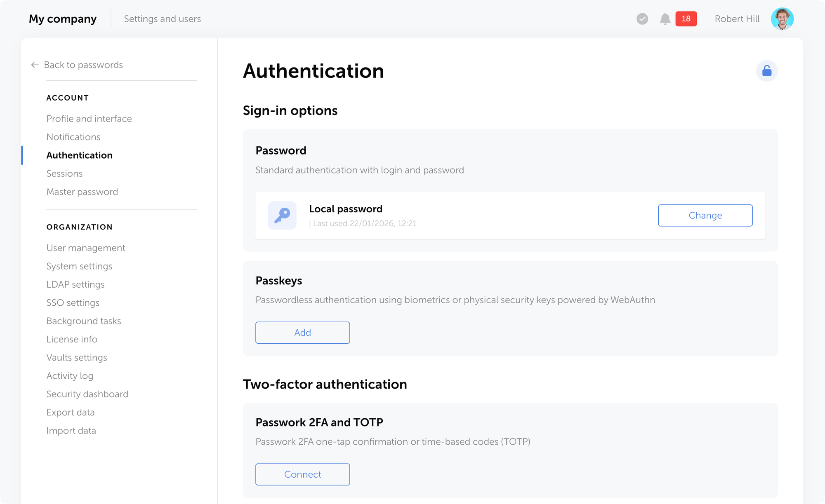Open the Activity log page
This screenshot has height=504, width=825.
coord(70,376)
